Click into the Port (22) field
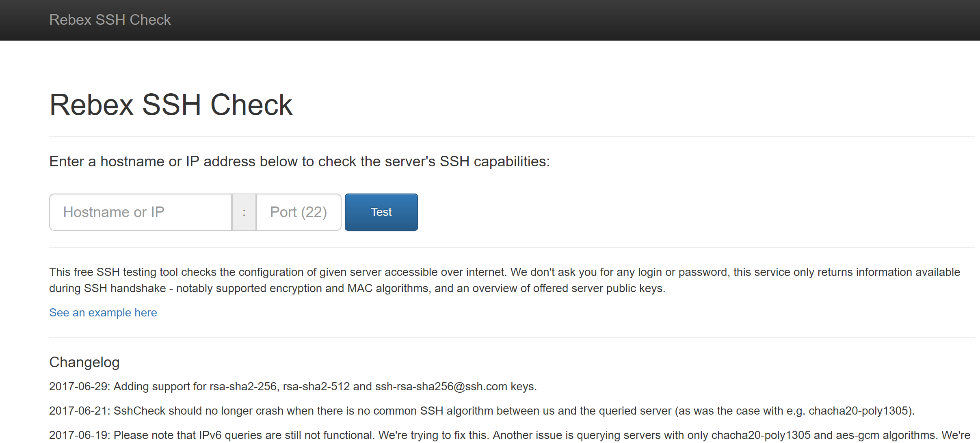 pos(299,212)
